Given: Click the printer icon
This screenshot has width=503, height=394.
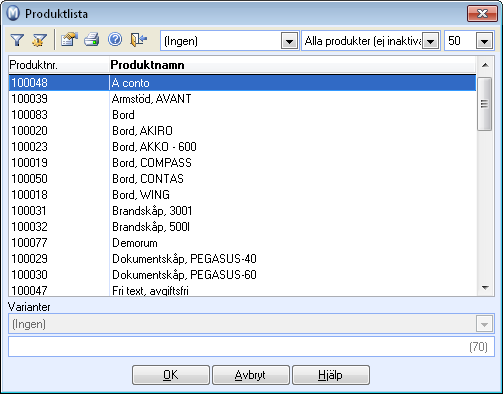Looking at the screenshot, I should (x=92, y=40).
